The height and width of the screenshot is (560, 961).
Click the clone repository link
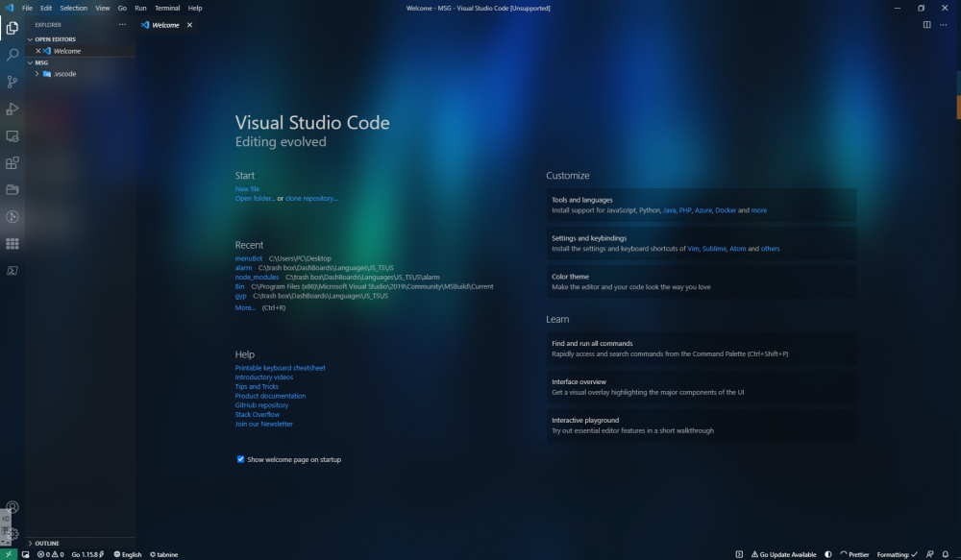311,199
